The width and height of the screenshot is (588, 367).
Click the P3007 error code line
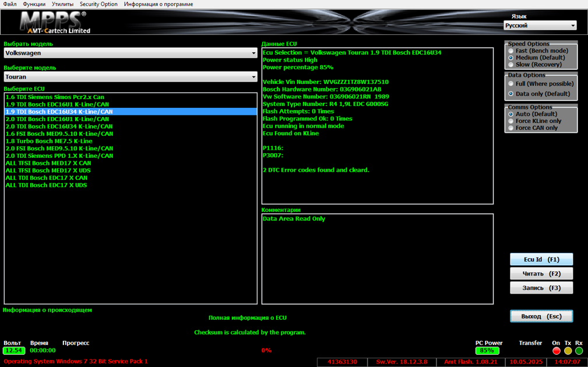click(x=273, y=155)
